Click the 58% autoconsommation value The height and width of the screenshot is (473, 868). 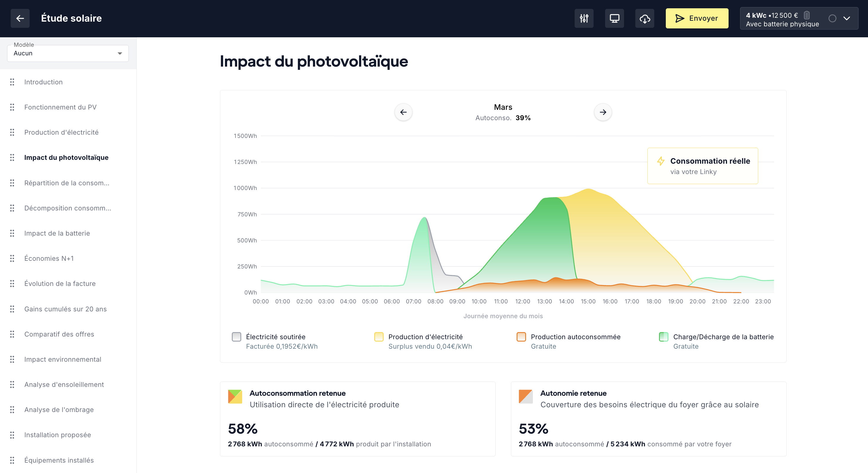coord(243,429)
